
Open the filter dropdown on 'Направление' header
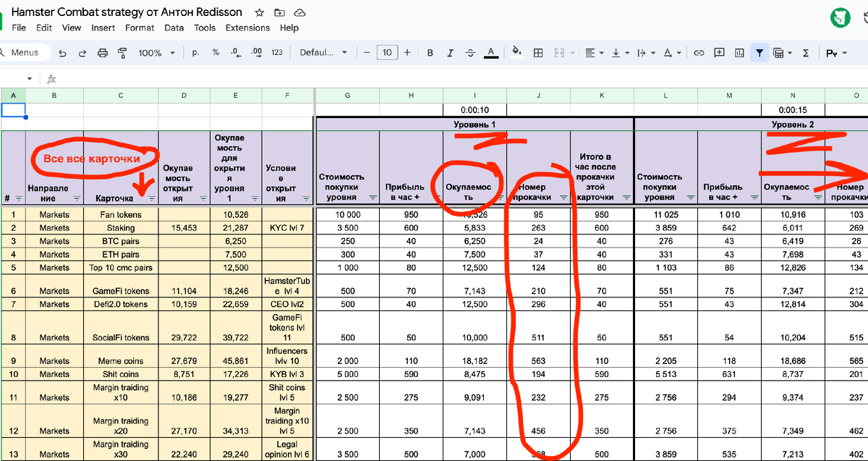(x=77, y=198)
